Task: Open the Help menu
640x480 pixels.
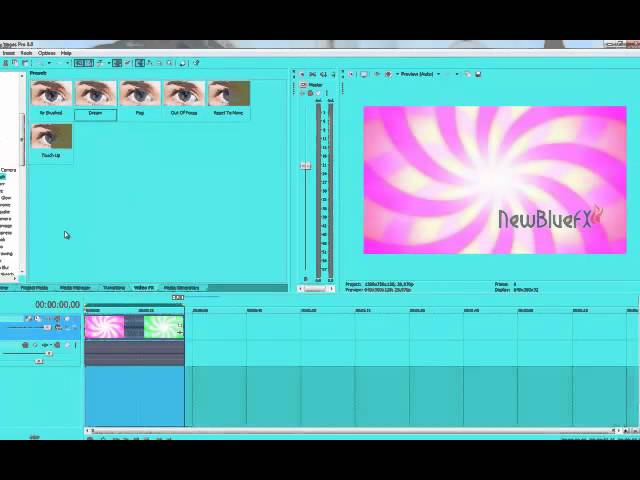Action: click(66, 53)
